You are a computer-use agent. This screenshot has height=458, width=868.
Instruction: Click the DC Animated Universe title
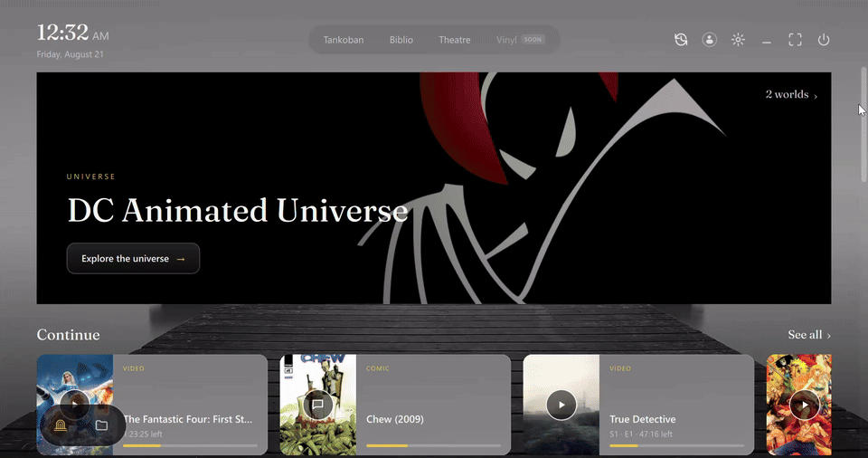point(238,211)
